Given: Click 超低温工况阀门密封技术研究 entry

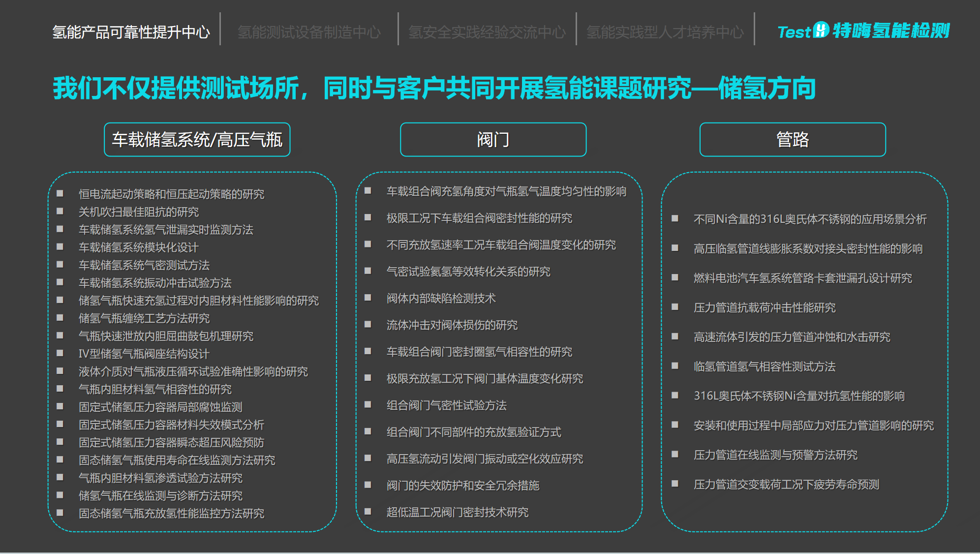Looking at the screenshot, I should (457, 512).
